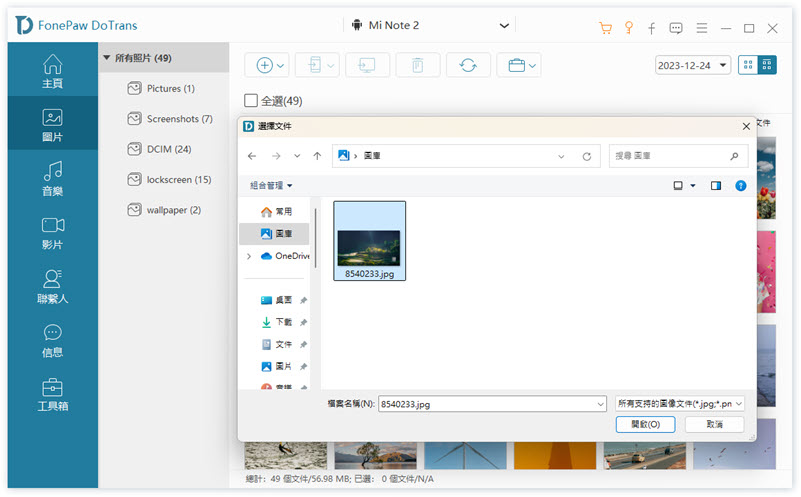The image size is (801, 497).
Task: Open the 工具箱 toolbox section
Action: 52,395
